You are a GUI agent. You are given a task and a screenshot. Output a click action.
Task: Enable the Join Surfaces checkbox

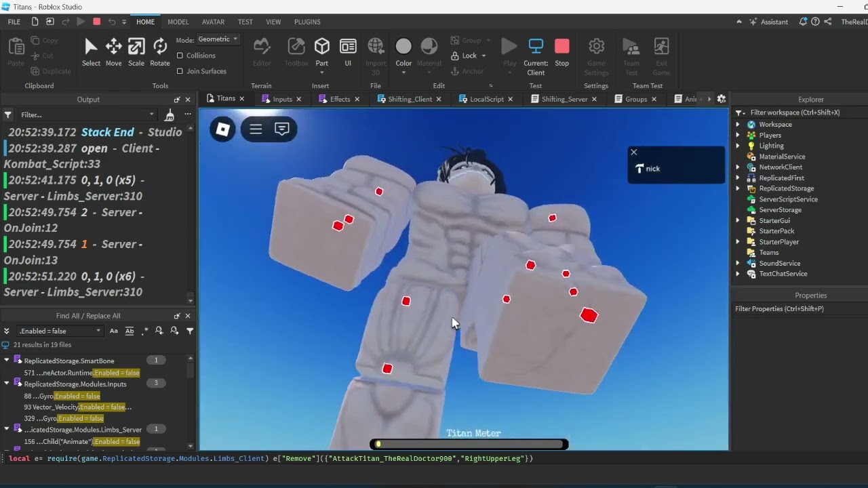[x=180, y=71]
